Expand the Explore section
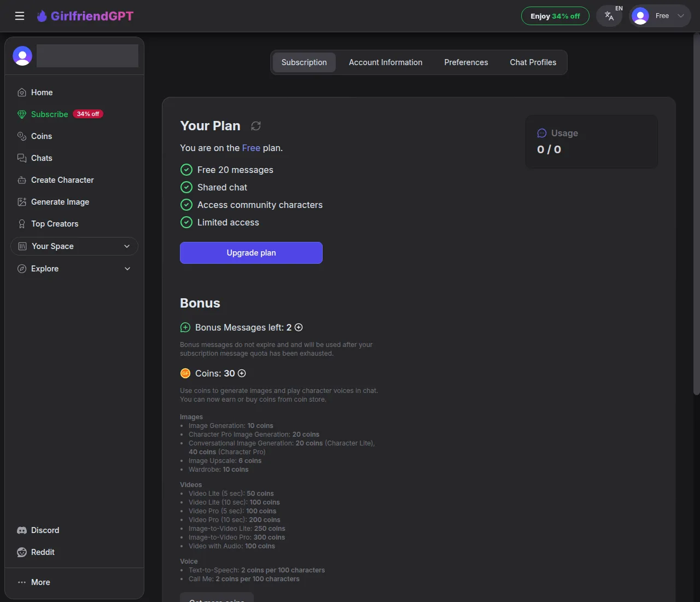The height and width of the screenshot is (602, 700). (x=74, y=269)
